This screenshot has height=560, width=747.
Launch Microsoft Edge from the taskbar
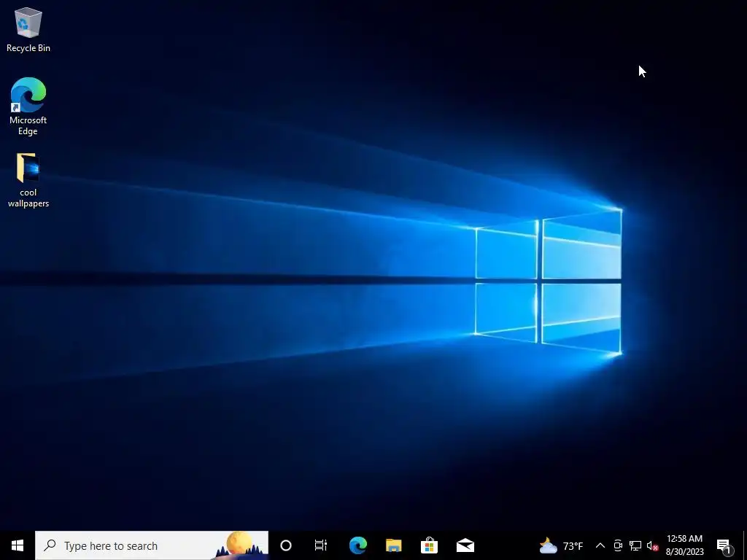click(x=357, y=545)
